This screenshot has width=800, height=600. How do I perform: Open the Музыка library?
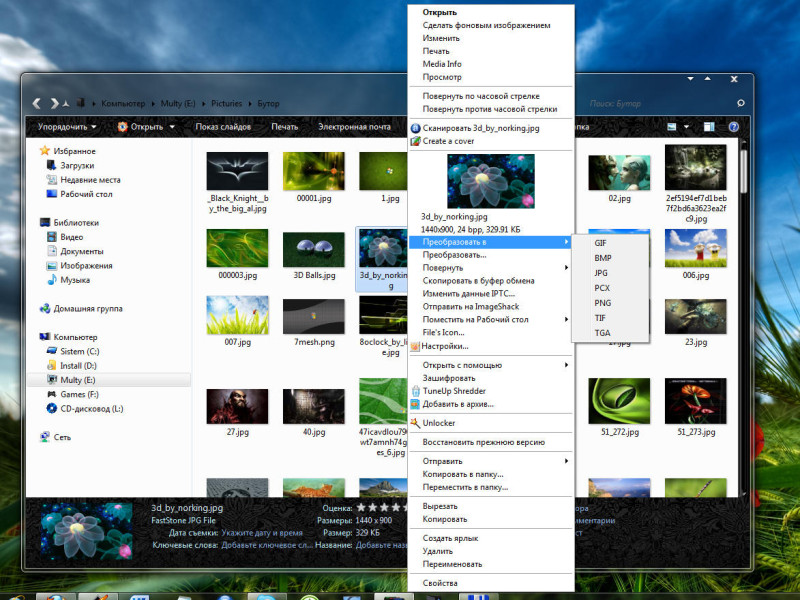point(75,280)
